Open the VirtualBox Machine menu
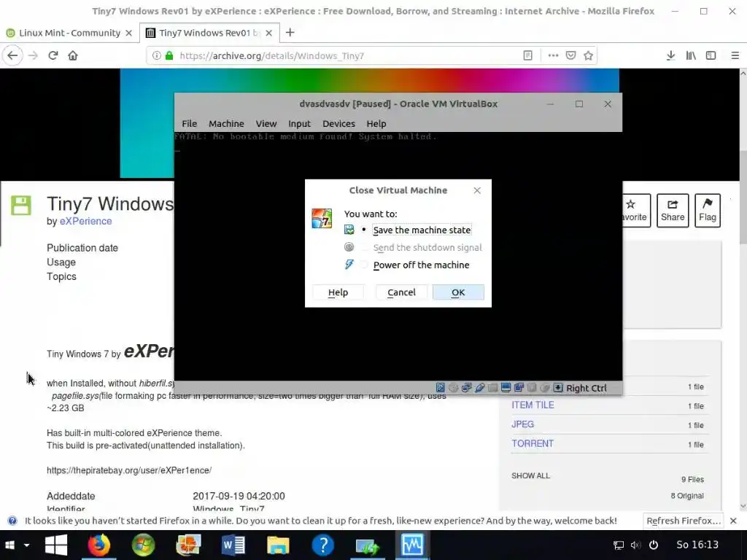The width and height of the screenshot is (747, 560). pos(226,124)
